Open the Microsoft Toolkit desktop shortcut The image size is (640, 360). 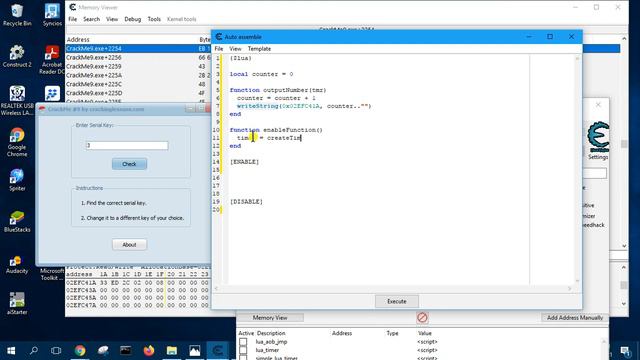coord(52,274)
